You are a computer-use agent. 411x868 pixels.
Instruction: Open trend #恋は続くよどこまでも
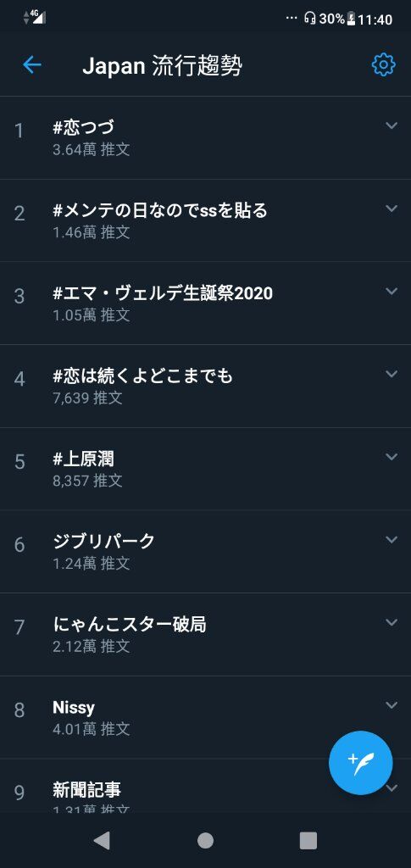click(205, 386)
